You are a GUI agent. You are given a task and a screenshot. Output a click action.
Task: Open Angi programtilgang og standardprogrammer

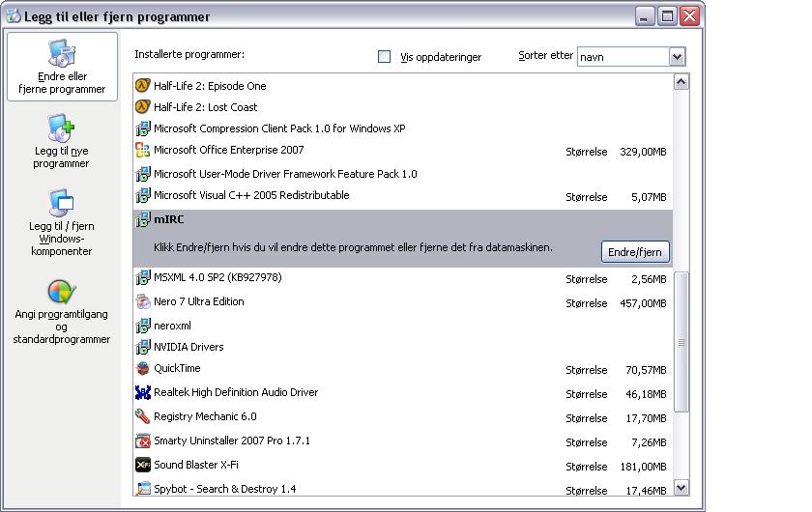61,312
